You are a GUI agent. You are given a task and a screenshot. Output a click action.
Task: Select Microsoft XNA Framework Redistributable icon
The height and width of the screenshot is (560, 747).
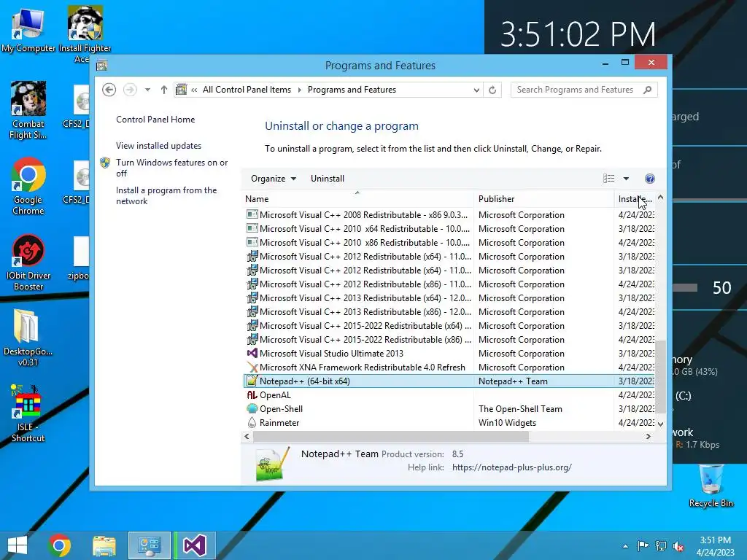coord(252,367)
